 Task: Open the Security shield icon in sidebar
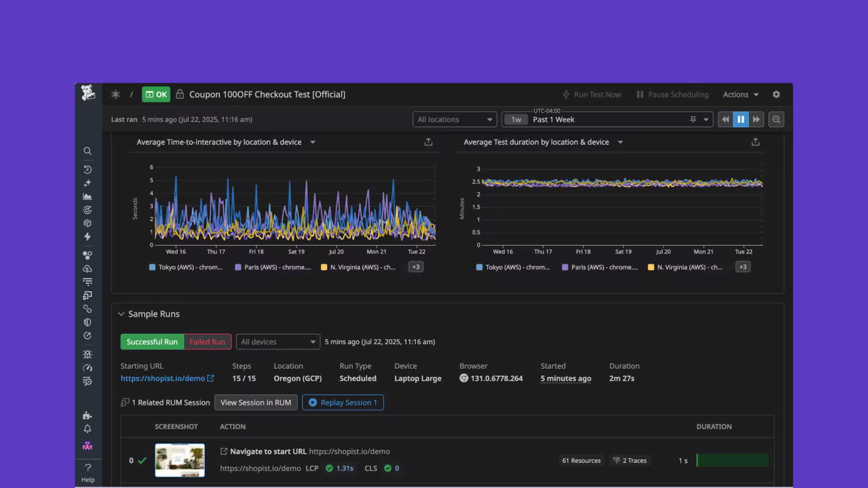coord(88,322)
